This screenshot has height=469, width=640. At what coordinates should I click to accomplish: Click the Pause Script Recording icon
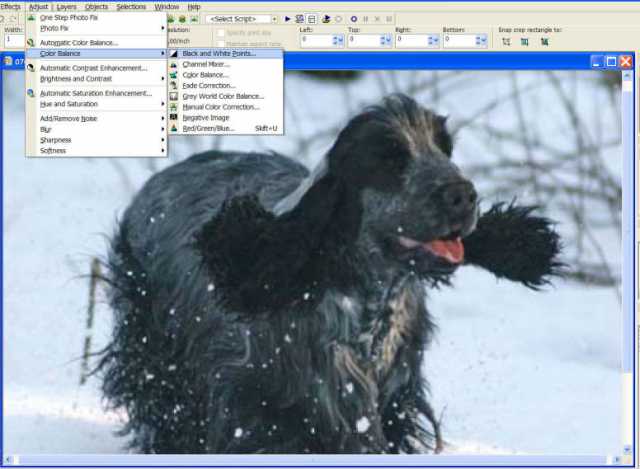[x=365, y=19]
